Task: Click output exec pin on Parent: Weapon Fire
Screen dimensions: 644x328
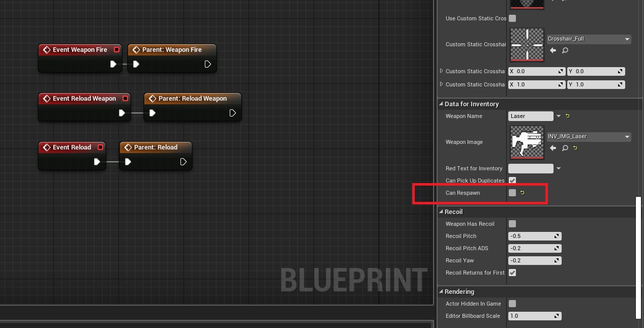Action: (x=208, y=64)
